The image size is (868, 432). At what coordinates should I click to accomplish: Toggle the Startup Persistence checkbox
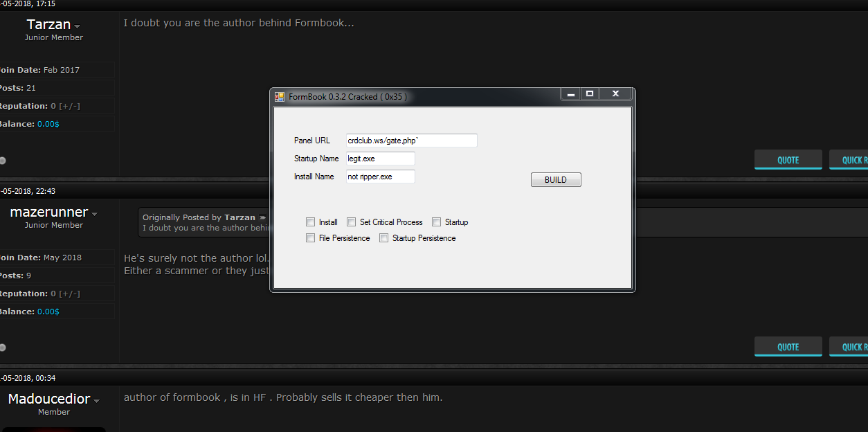pyautogui.click(x=383, y=238)
